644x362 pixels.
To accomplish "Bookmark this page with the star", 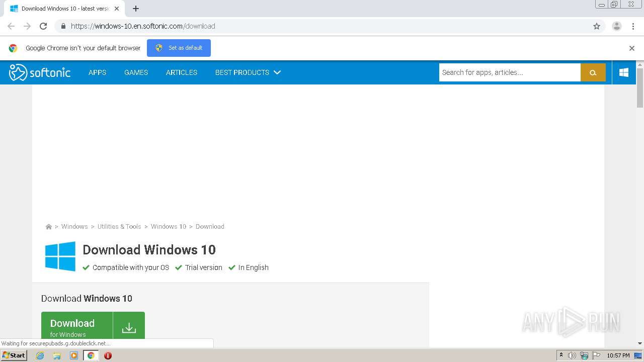I will [597, 26].
